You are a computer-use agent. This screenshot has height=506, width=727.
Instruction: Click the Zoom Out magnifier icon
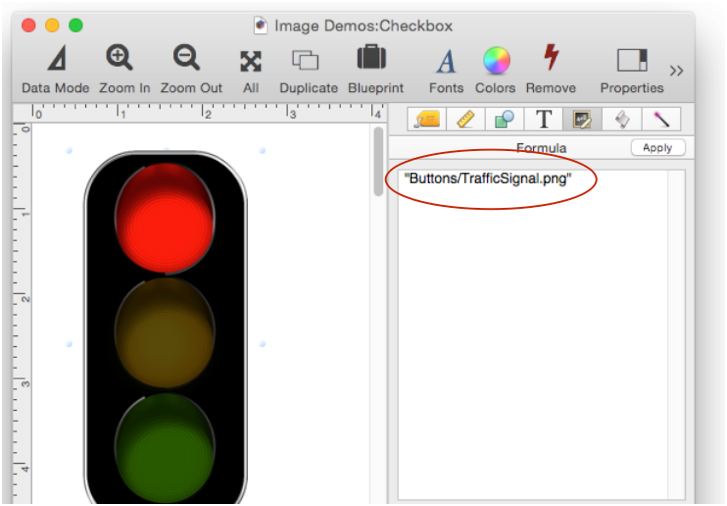[186, 58]
